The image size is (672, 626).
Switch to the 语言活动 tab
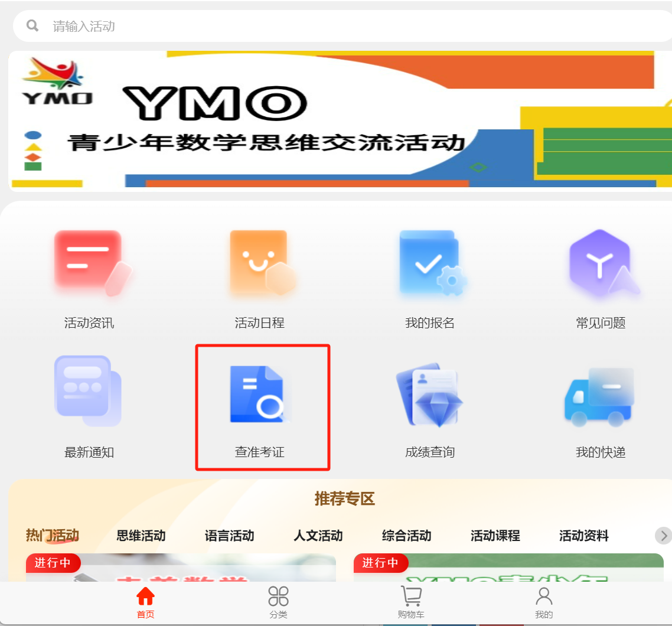pyautogui.click(x=229, y=536)
